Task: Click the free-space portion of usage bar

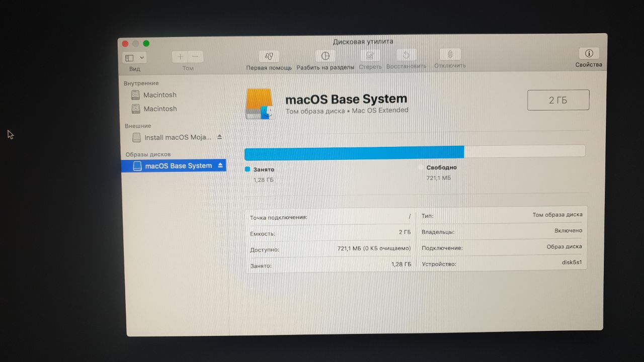Action: tap(525, 151)
